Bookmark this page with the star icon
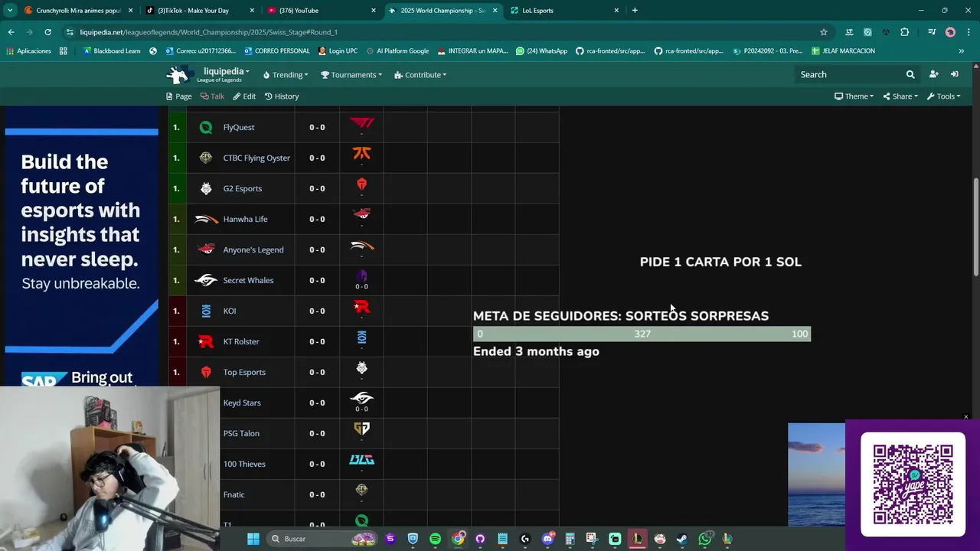This screenshot has height=551, width=980. coord(824,32)
